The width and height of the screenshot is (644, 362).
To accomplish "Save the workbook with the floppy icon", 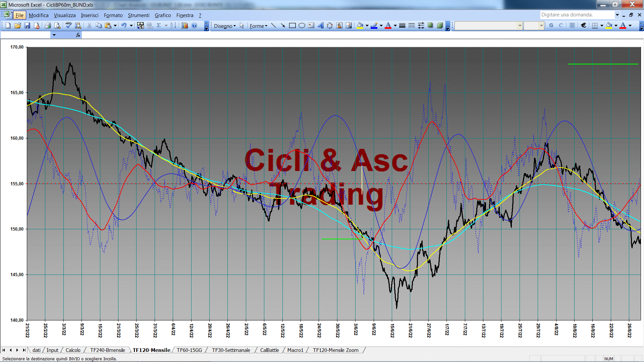I will coord(27,25).
